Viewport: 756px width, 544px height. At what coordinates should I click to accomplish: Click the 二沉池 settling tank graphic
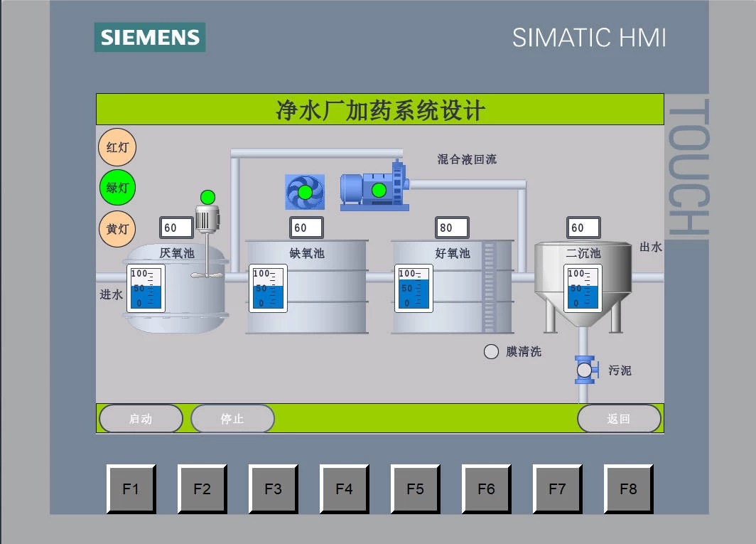(583, 287)
